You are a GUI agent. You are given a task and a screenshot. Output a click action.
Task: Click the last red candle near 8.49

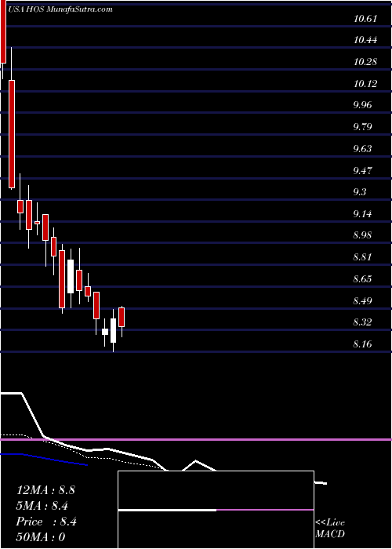click(x=122, y=317)
